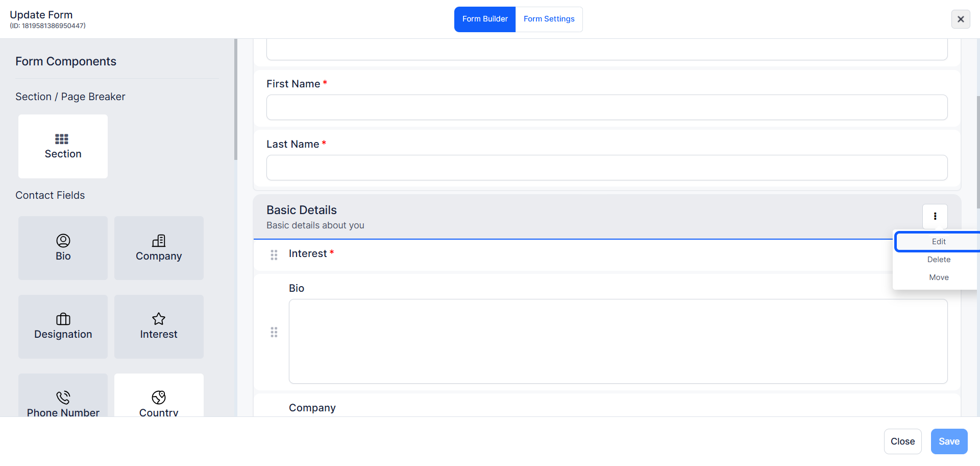
Task: Click the Country globe icon
Action: [159, 398]
